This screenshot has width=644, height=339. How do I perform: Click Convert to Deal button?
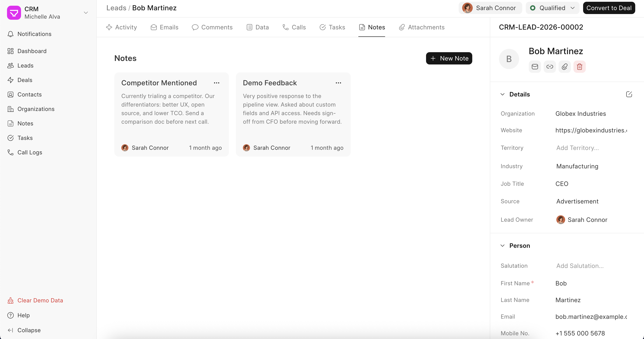(x=609, y=8)
